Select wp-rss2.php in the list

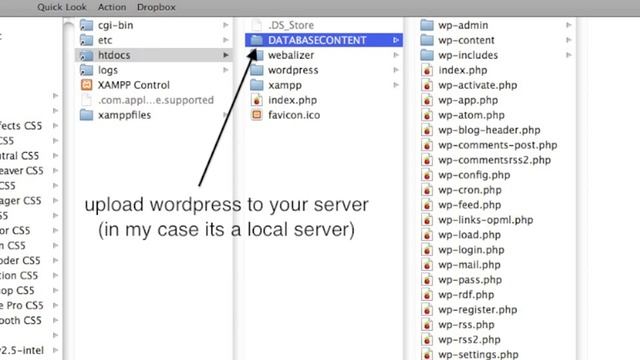click(469, 340)
